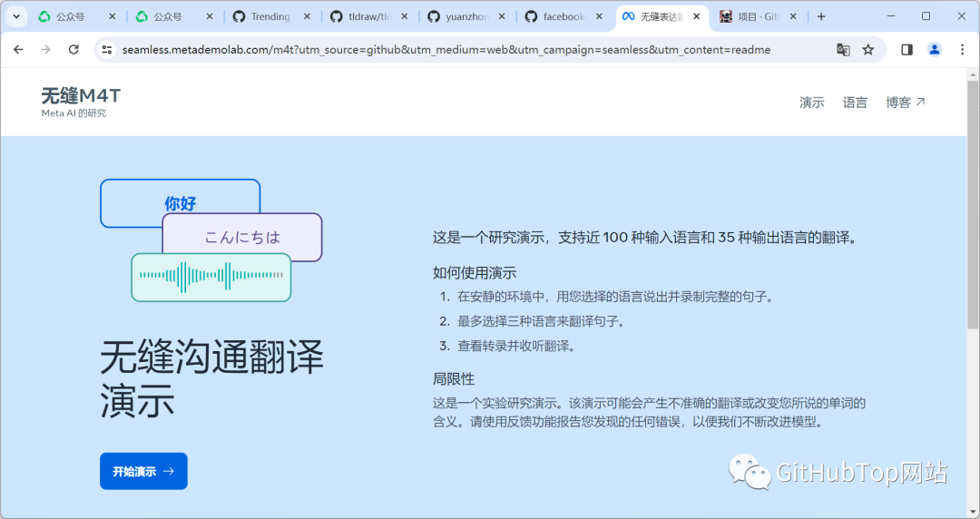The width and height of the screenshot is (980, 519).
Task: Minimize the browser window
Action: click(891, 16)
